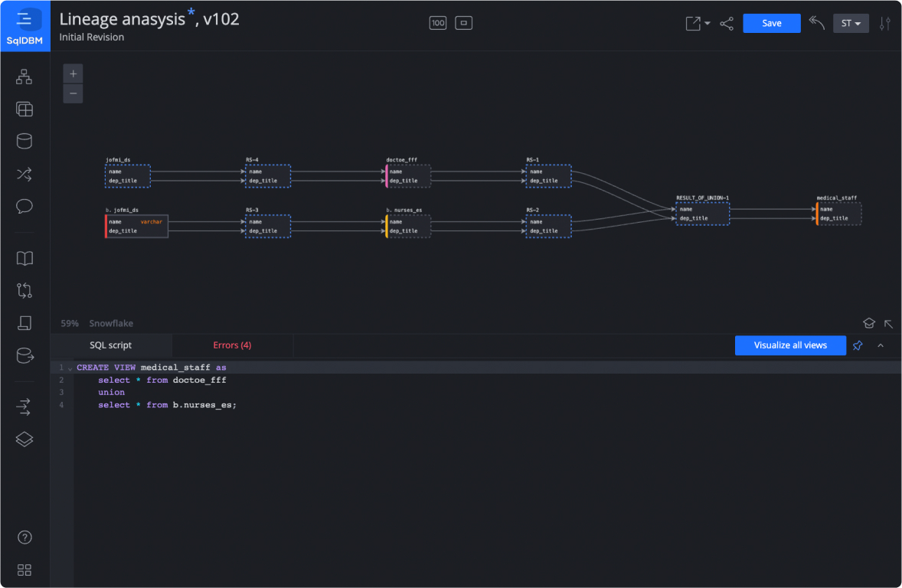902x588 pixels.
Task: Click the shuffle arrows icon in sidebar
Action: point(25,175)
